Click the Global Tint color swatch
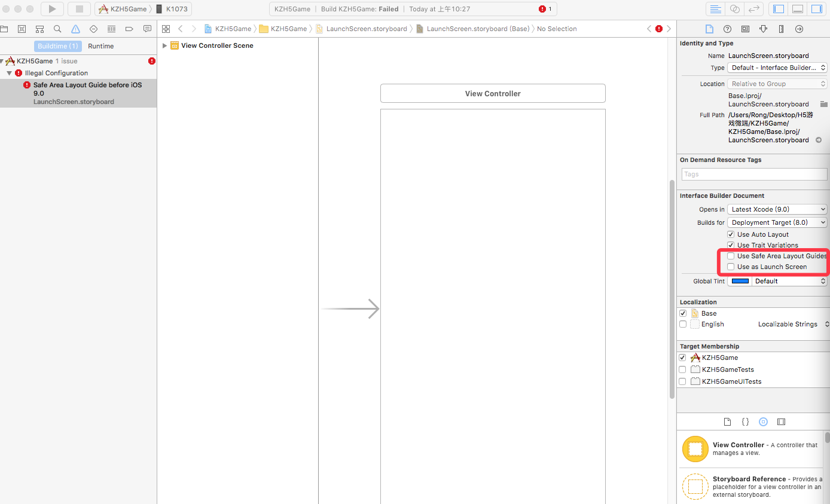Screen dimensions: 830x504 point(740,281)
